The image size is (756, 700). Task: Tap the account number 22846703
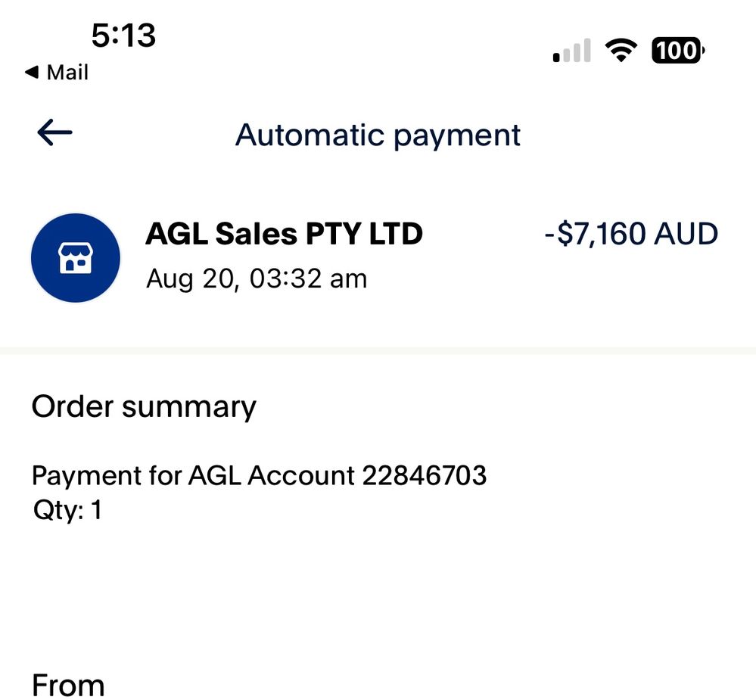coord(424,475)
